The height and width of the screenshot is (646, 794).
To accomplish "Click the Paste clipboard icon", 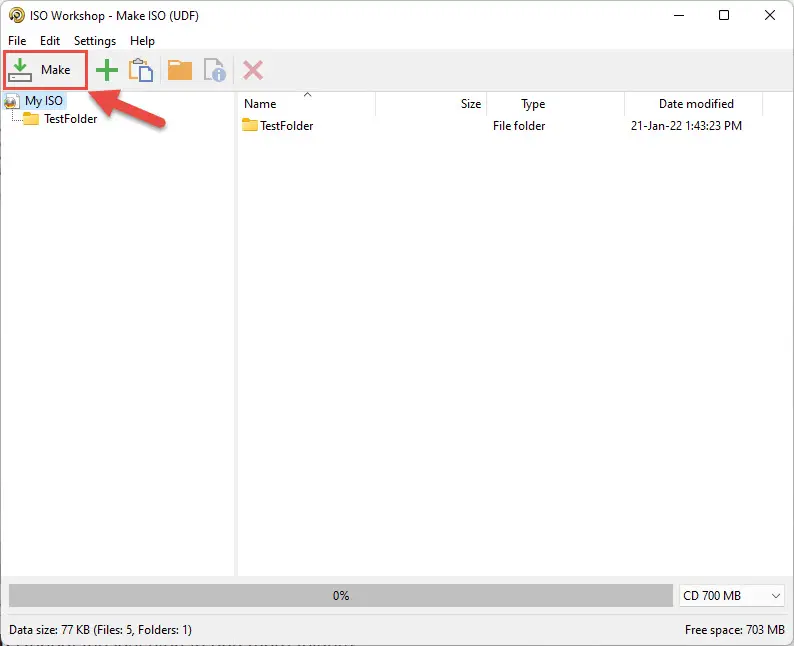I will coord(141,70).
